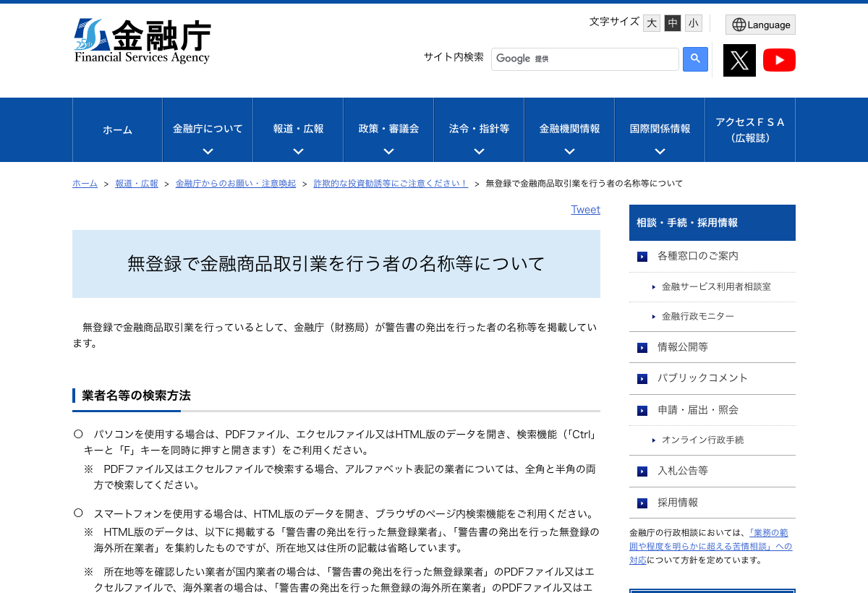Click the site search input field
The width and height of the screenshot is (868, 593).
click(x=585, y=59)
